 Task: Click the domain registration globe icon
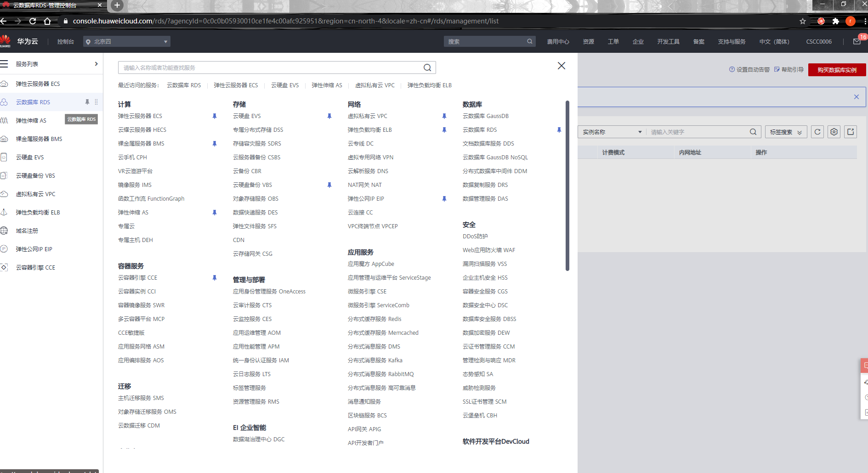4,231
